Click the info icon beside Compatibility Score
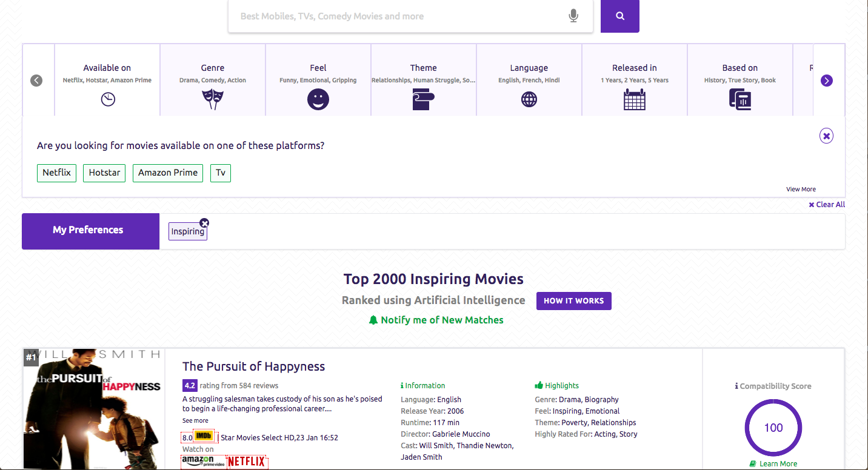Viewport: 868px width, 470px height. (x=736, y=386)
